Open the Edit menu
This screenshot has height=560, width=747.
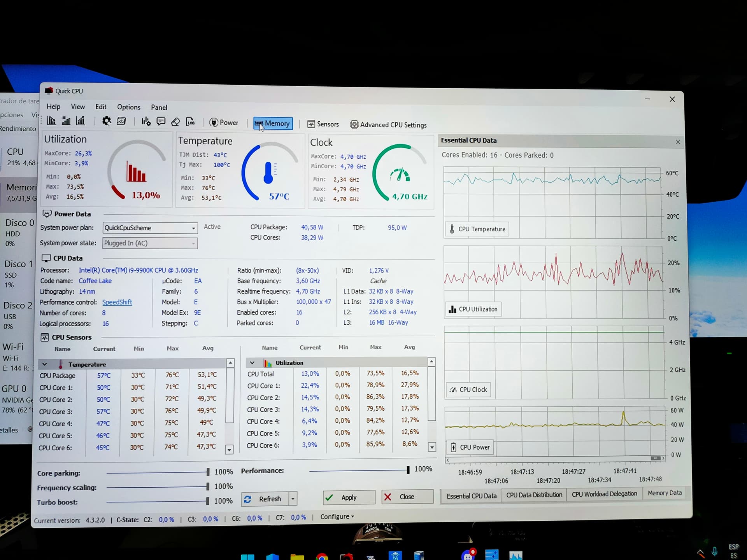click(x=101, y=107)
